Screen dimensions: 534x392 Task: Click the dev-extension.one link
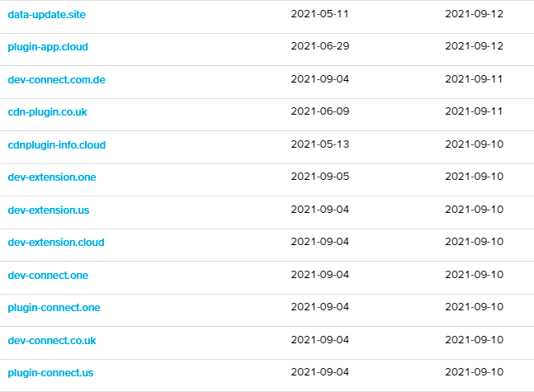point(52,177)
